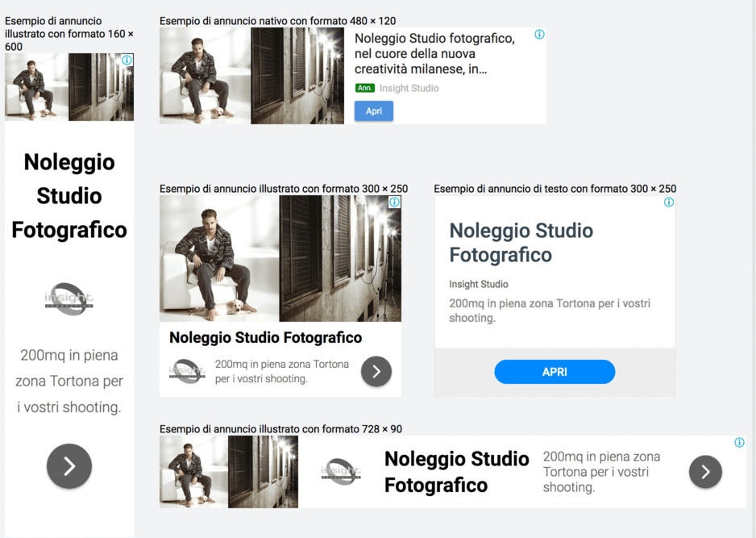
Task: Click the green Ann. badge in the native ad
Action: tap(364, 88)
